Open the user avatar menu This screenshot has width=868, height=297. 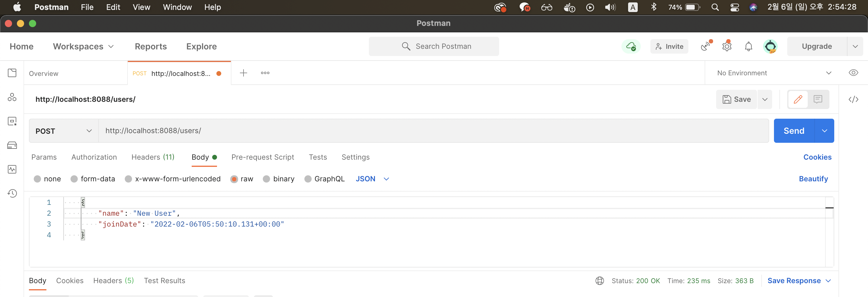(770, 46)
